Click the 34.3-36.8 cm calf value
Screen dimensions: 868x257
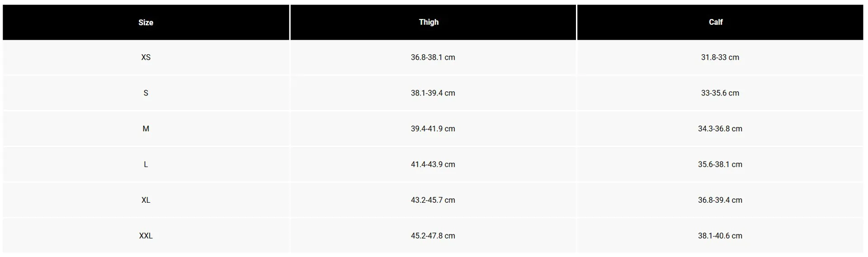click(x=720, y=129)
